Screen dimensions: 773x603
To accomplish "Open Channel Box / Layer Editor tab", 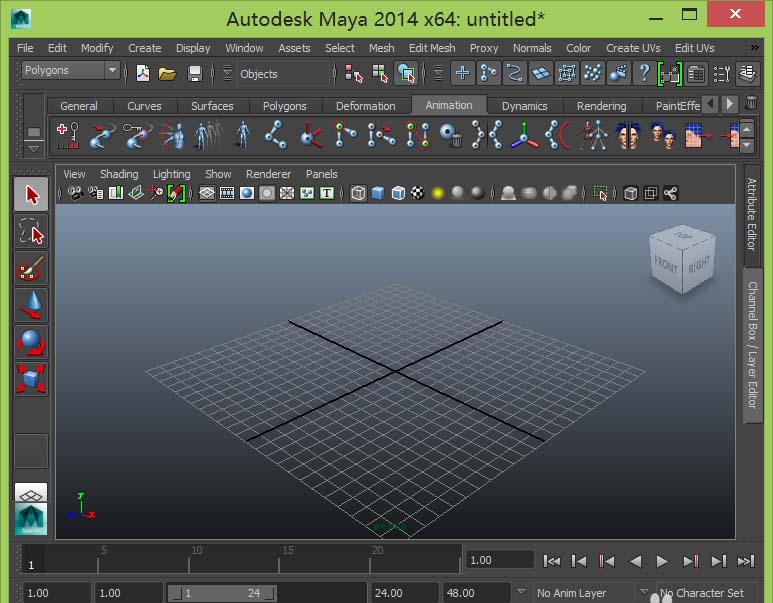I will 752,345.
